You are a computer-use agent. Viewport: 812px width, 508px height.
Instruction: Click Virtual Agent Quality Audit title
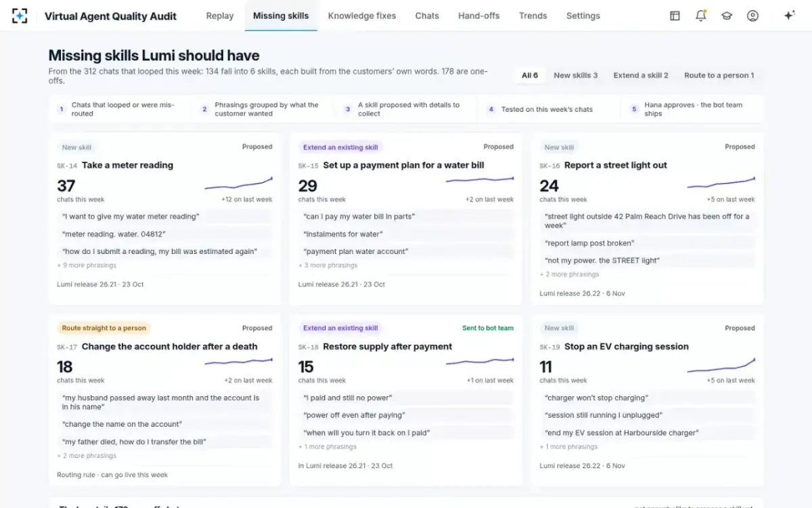click(110, 16)
